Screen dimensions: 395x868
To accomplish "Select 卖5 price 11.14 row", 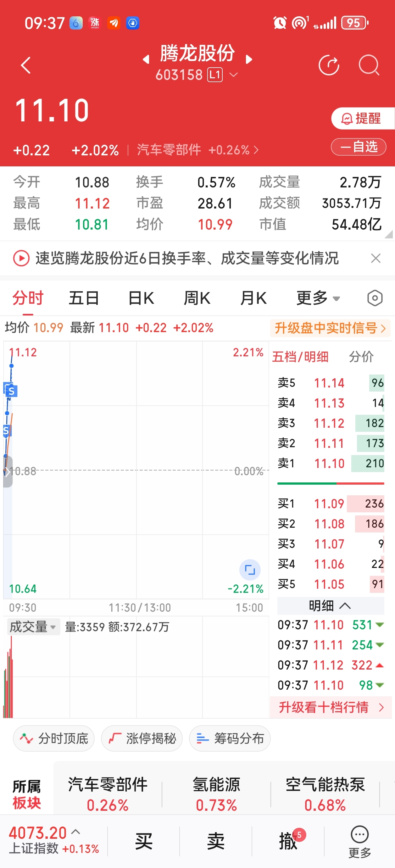I will [331, 383].
